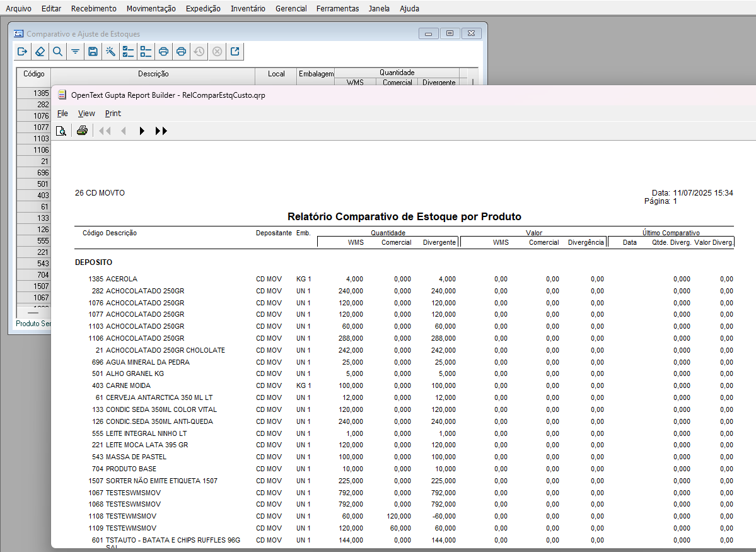Click the Código column header in grid
Image resolution: width=756 pixels, height=552 pixels.
33,74
